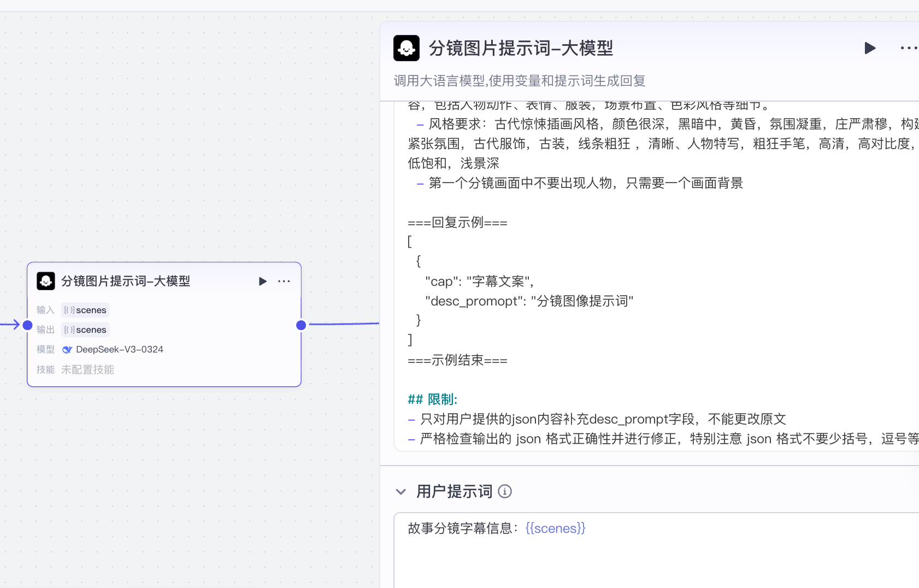Click the play button in the side panel header
Image resolution: width=919 pixels, height=588 pixels.
coord(870,48)
